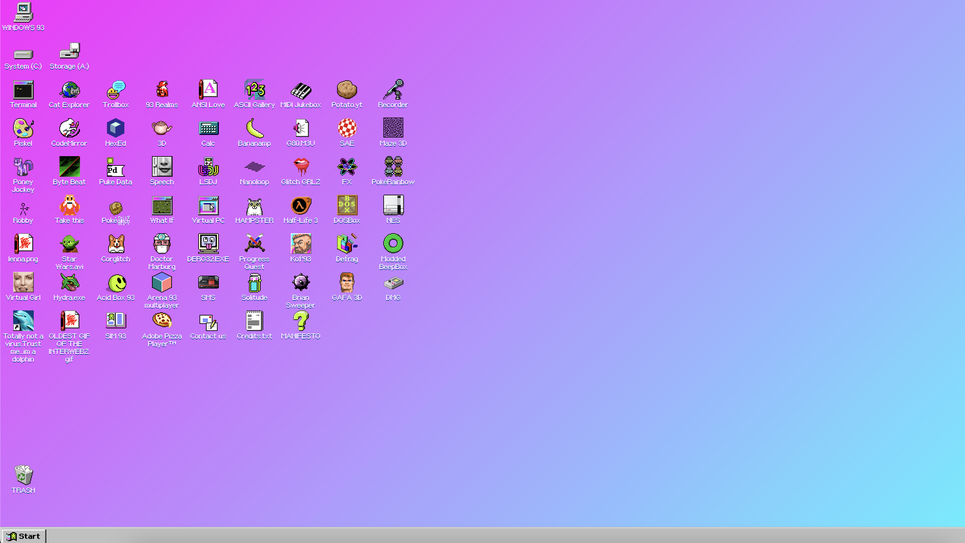Launch the Solitude card game icon
The image size is (965, 543).
(x=254, y=284)
